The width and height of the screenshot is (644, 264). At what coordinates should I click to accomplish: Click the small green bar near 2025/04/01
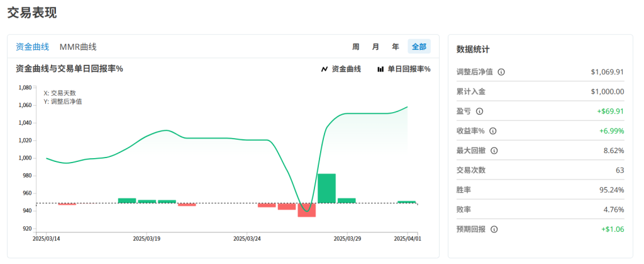(406, 202)
